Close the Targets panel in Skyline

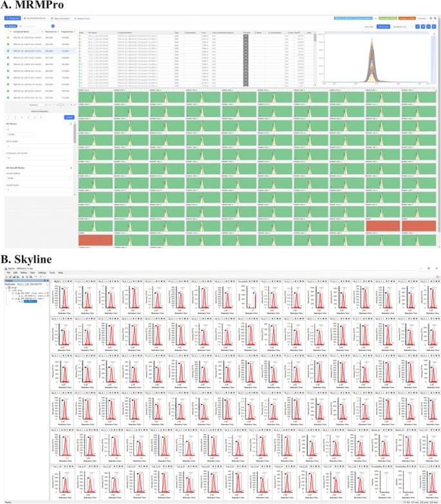[48, 281]
